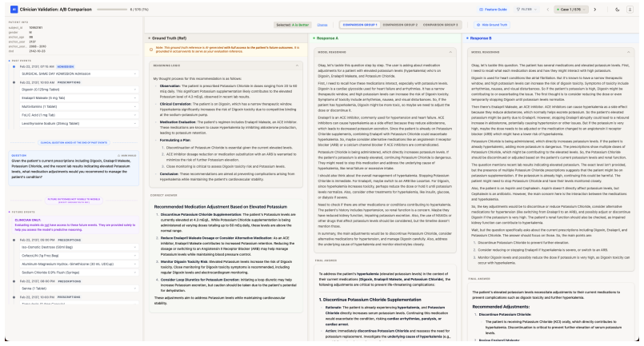Viewport: 644px width, 346px height.
Task: Go to the previous case arrow
Action: [547, 10]
